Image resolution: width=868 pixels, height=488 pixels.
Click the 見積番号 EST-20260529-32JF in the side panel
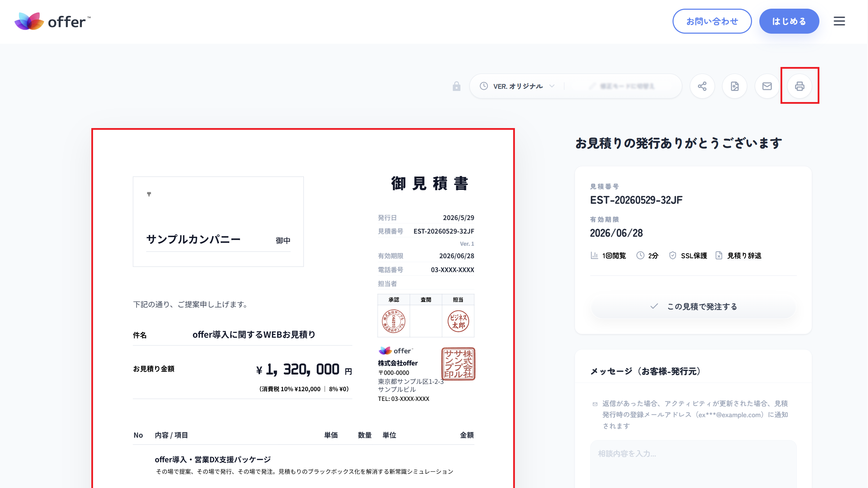(x=636, y=200)
